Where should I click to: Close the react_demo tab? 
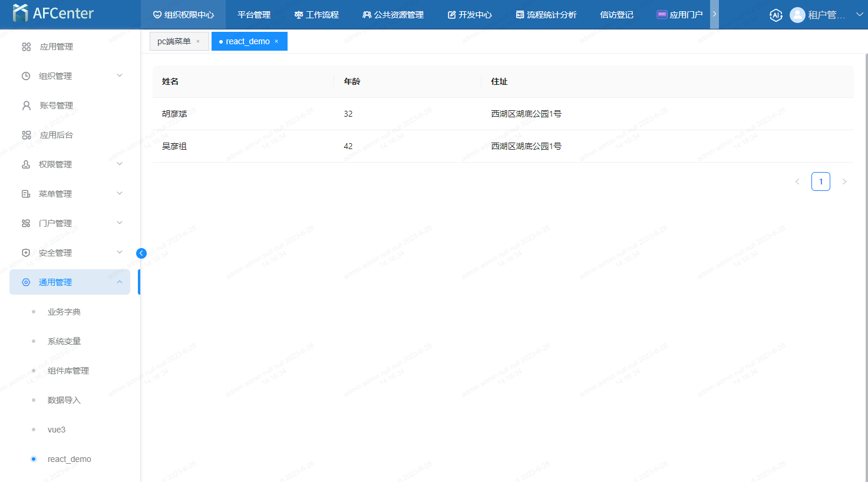coord(276,41)
